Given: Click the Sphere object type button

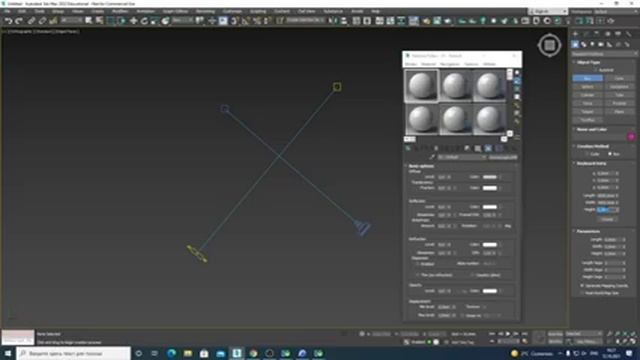Looking at the screenshot, I should coord(587,87).
